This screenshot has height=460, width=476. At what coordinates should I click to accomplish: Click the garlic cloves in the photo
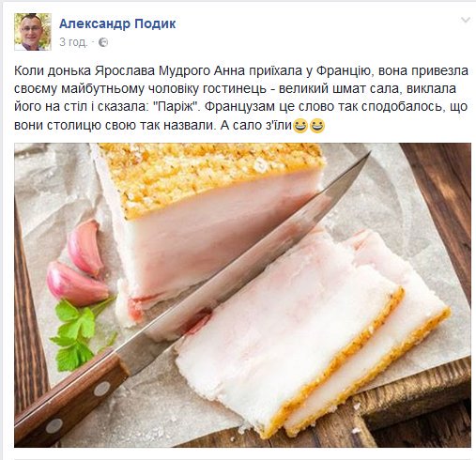point(78,265)
